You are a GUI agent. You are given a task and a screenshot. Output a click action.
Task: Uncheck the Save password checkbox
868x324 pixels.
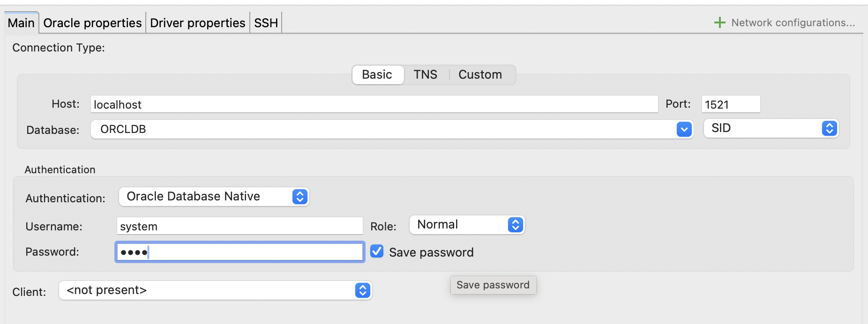[x=377, y=251]
